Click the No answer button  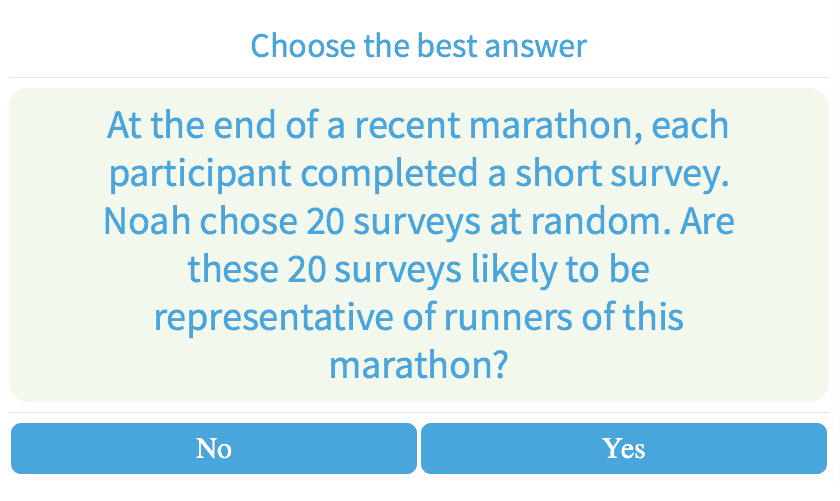213,448
